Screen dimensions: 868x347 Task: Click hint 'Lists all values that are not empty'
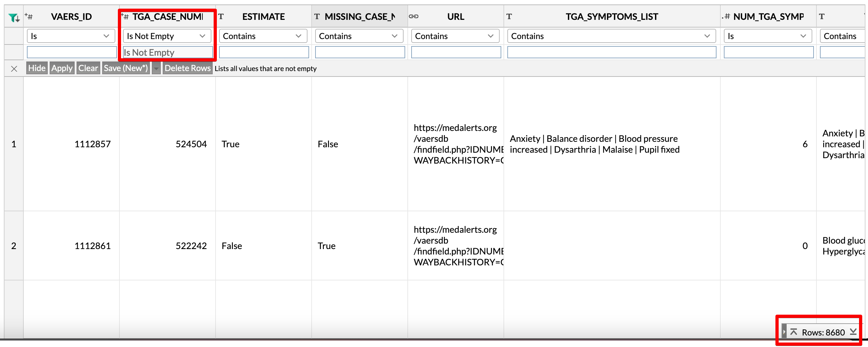coord(266,69)
